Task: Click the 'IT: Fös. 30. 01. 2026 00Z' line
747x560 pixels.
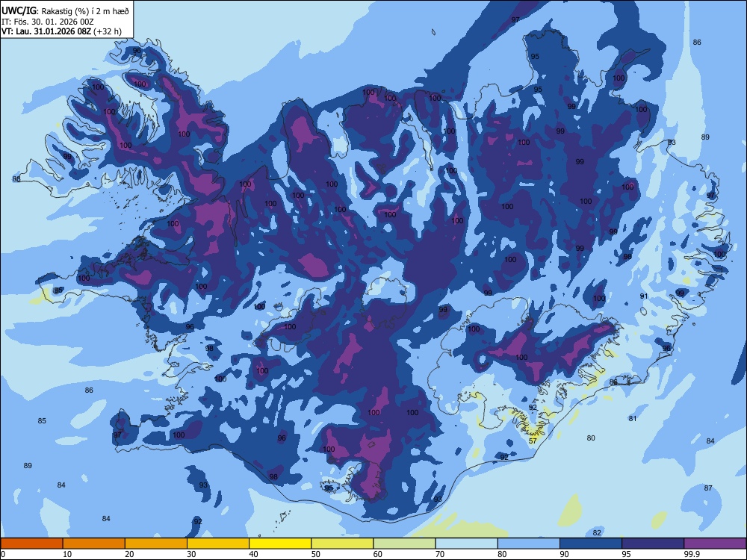Action: point(46,22)
